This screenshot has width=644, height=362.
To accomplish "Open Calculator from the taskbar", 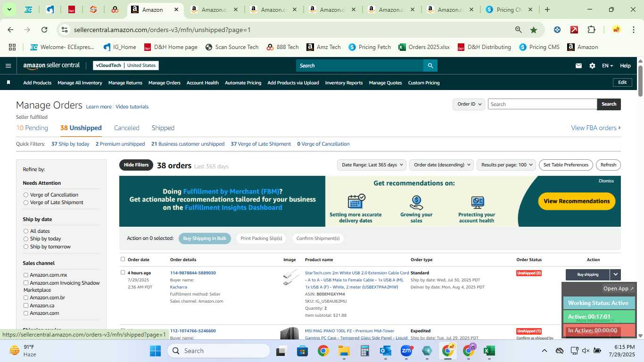I will [x=364, y=351].
